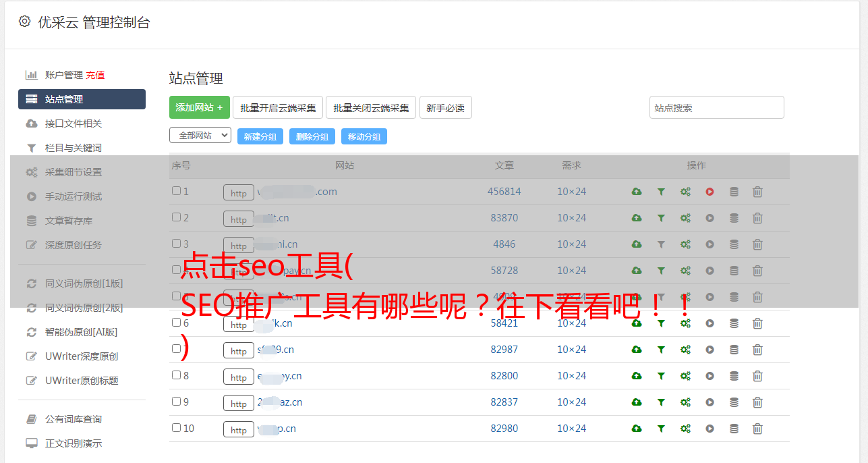The width and height of the screenshot is (868, 463).
Task: Click the green filter icon in row 1 (456814)
Action: click(661, 192)
